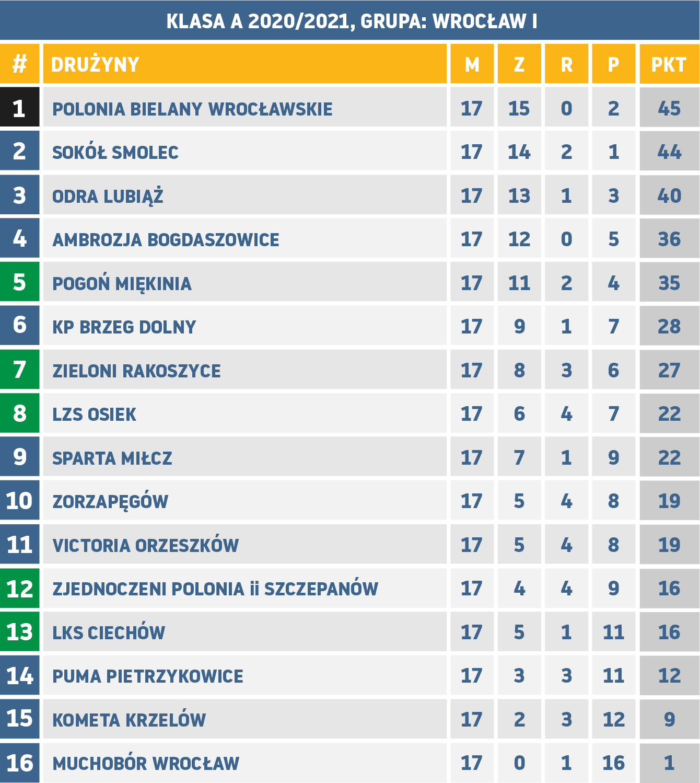Click the KP Brzeg Dolny team name

click(x=124, y=327)
